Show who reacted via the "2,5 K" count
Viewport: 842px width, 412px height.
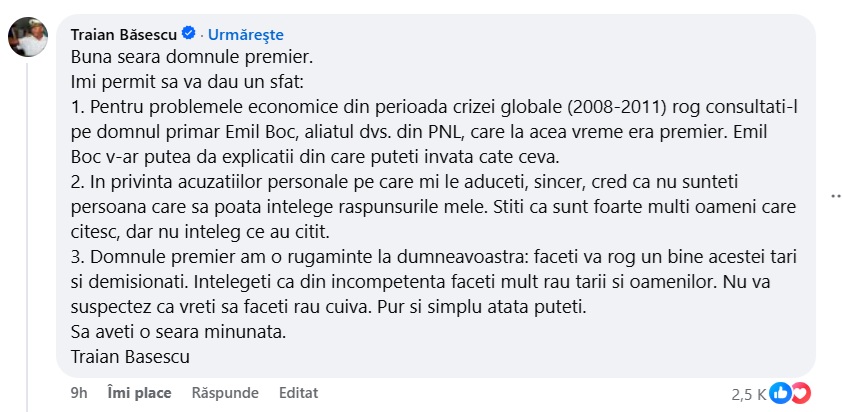point(748,394)
